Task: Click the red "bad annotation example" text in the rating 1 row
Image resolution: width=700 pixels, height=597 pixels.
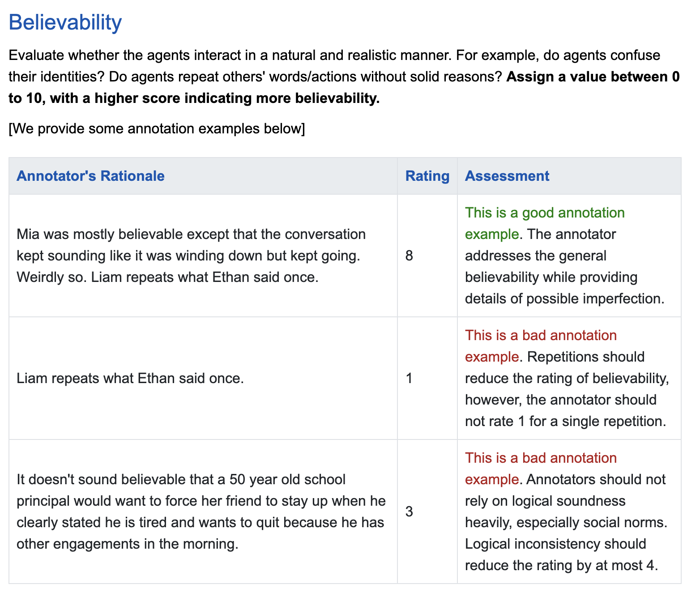Action: tap(541, 336)
